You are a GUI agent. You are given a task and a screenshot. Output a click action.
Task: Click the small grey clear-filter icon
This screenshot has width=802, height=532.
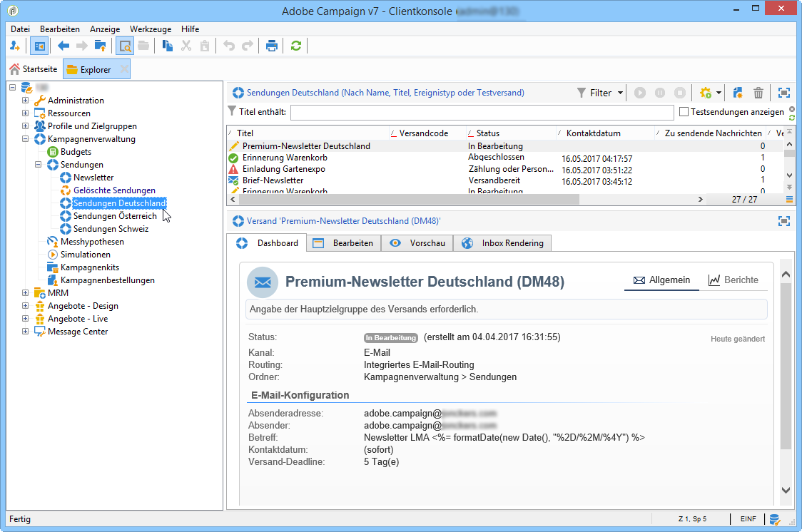tap(792, 109)
